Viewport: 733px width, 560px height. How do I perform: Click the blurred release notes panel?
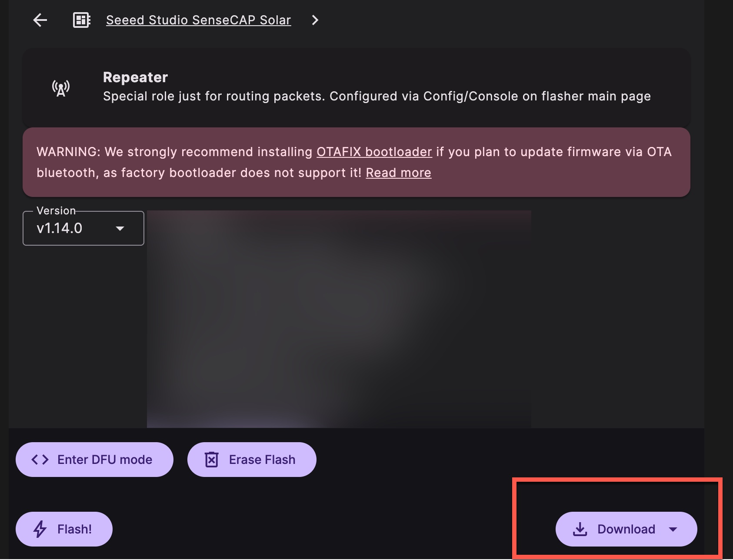point(339,319)
